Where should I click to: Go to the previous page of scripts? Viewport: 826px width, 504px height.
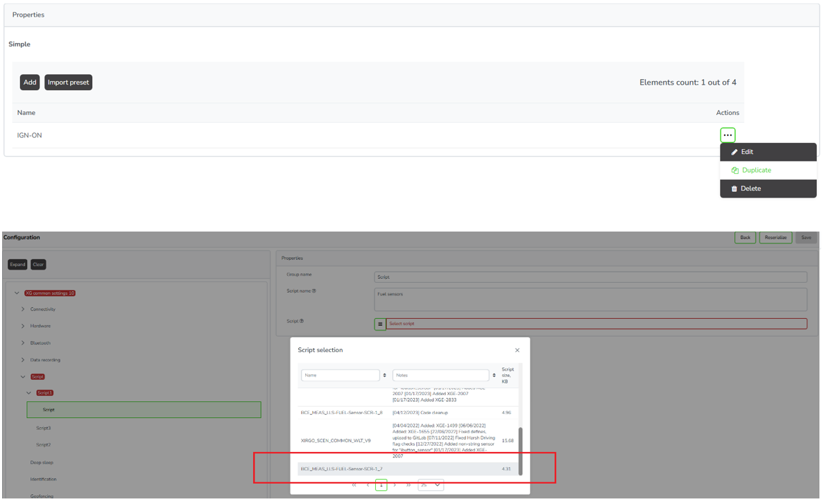[x=368, y=485]
